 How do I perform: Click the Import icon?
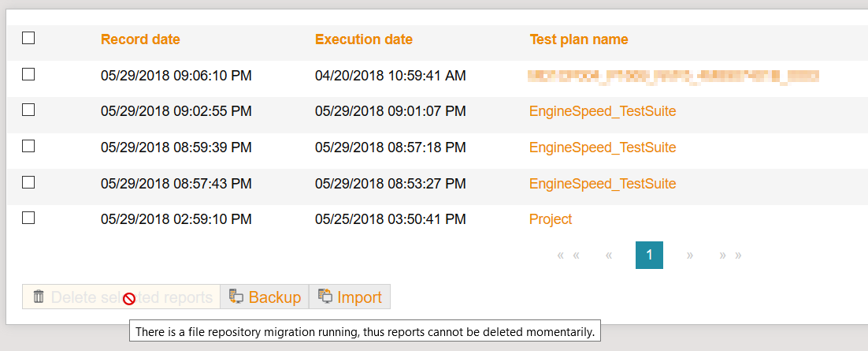click(x=325, y=297)
